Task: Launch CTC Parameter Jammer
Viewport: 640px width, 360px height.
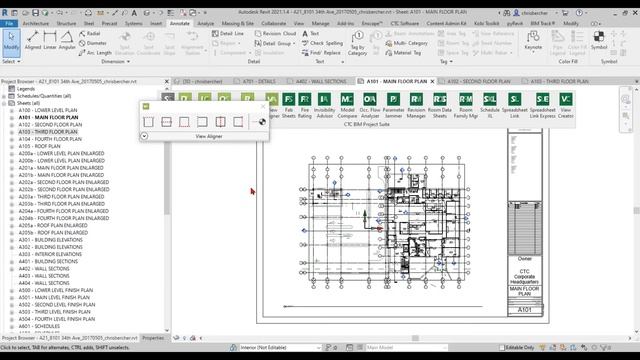Action: [393, 106]
